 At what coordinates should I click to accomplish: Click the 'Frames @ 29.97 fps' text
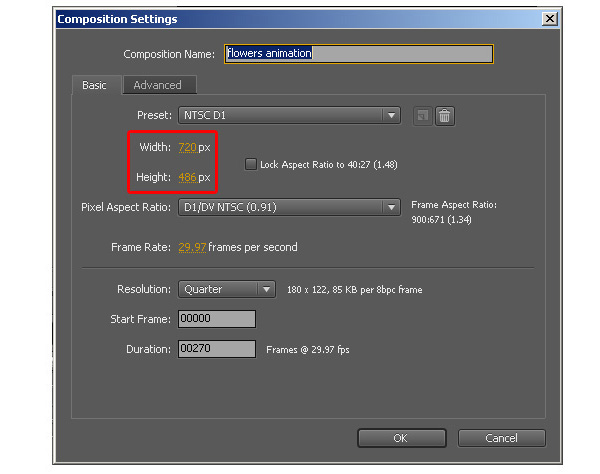tap(308, 350)
